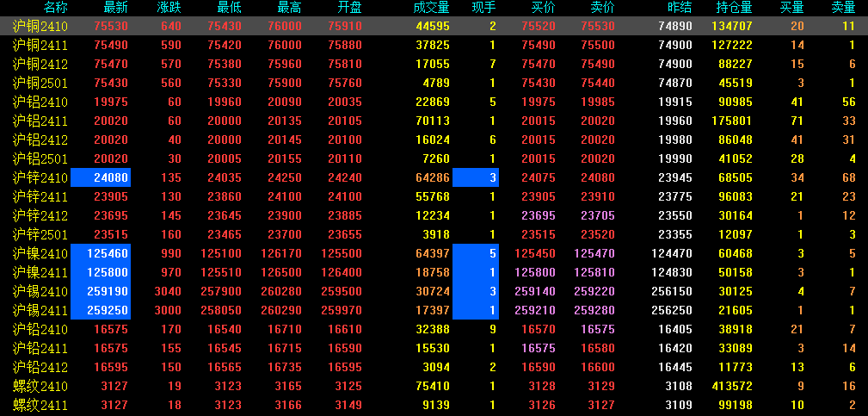
Task: Click the 持仓量 column header
Action: [x=734, y=8]
